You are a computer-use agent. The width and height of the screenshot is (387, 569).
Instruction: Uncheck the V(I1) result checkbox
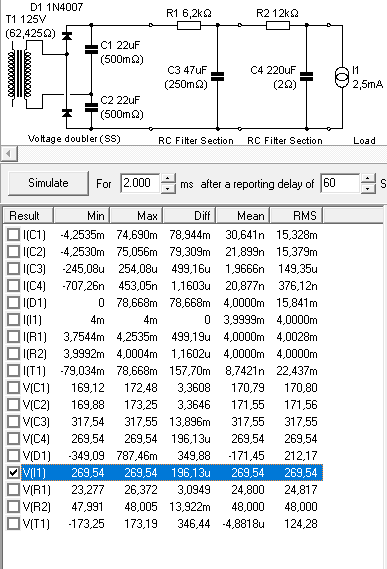point(13,472)
